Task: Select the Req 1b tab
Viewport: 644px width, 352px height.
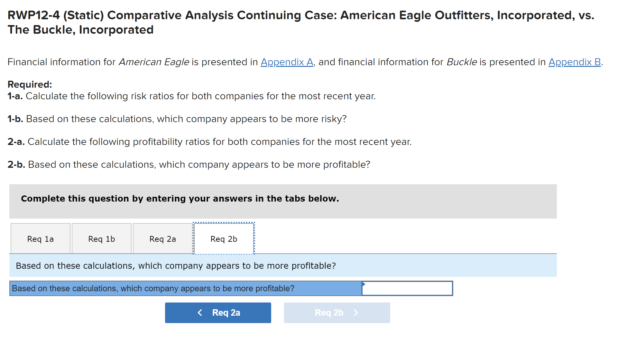Action: tap(101, 239)
